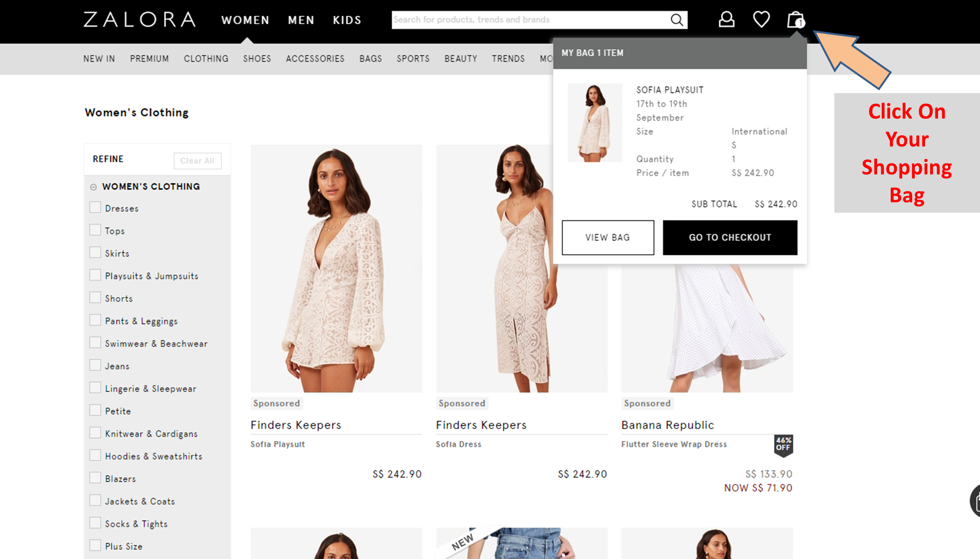Click the Clear All button

197,161
